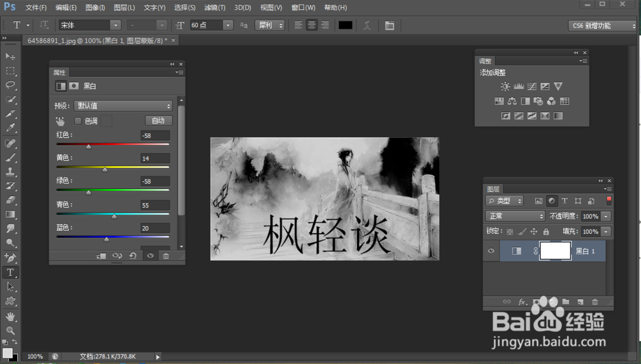This screenshot has width=641, height=364.
Task: Delete the adjustment via Properties trash icon
Action: [x=165, y=256]
